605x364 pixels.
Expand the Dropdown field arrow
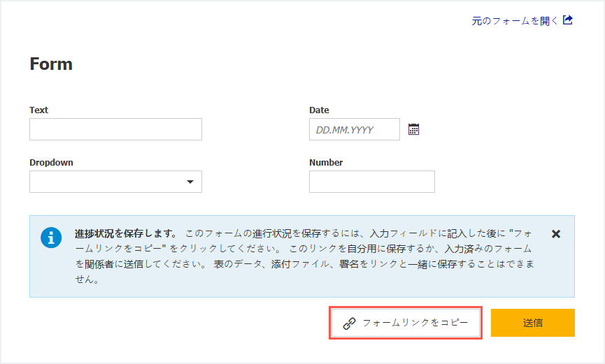pyautogui.click(x=190, y=182)
